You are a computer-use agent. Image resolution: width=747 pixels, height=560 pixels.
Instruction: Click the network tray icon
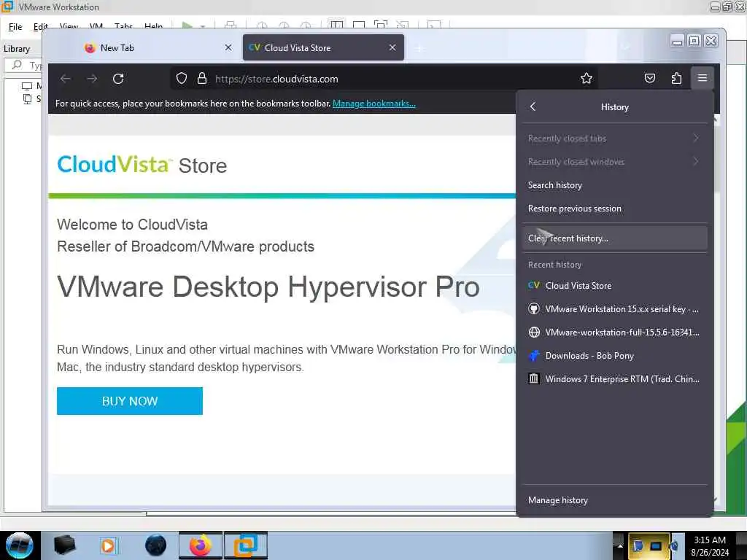pos(656,545)
